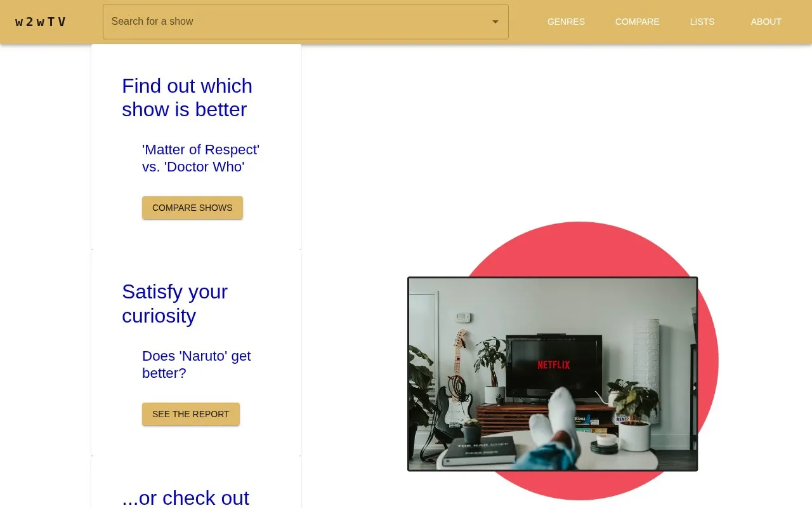Click the '...or check out' heading
Screen dimensions: 812x508
coord(185,498)
